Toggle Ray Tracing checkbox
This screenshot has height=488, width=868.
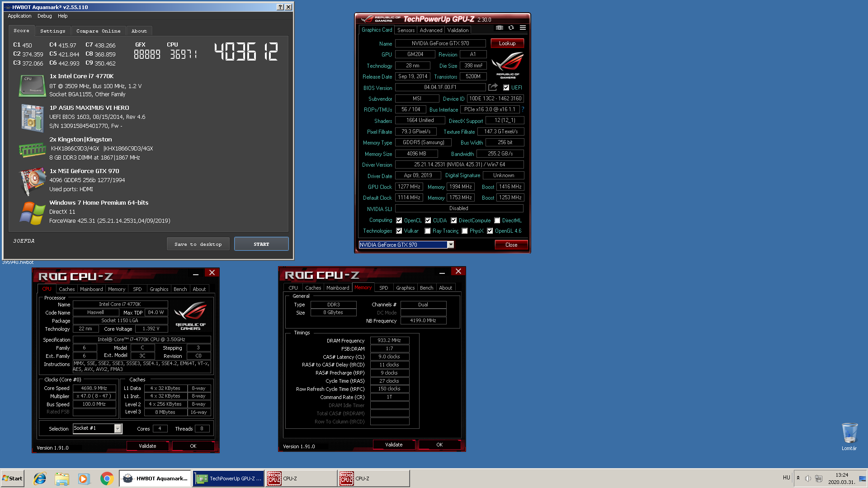pos(428,231)
